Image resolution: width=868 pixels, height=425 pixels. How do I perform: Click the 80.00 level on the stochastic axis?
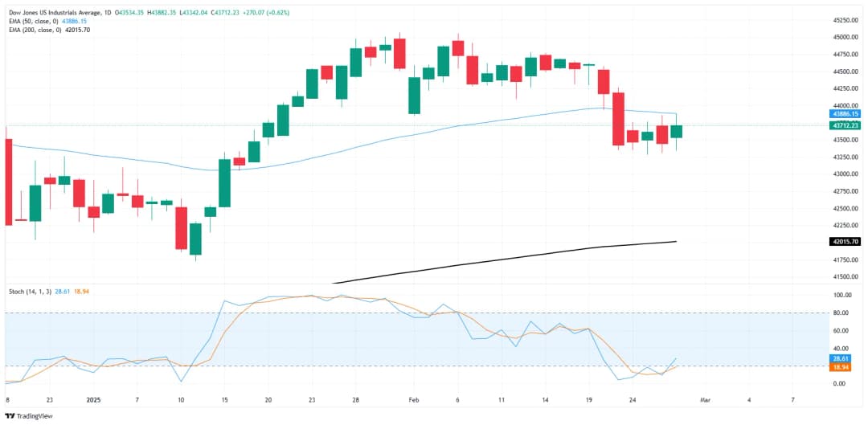[841, 313]
